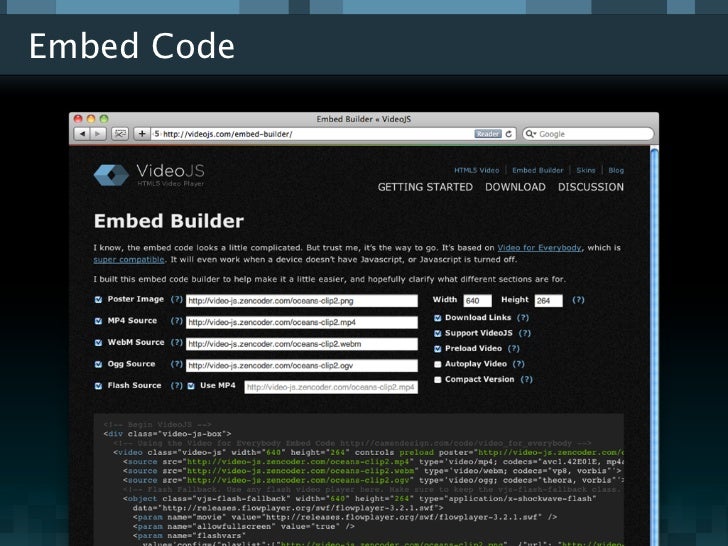Image resolution: width=728 pixels, height=546 pixels.
Task: Disable the Support VideoJS checkbox
Action: [437, 333]
